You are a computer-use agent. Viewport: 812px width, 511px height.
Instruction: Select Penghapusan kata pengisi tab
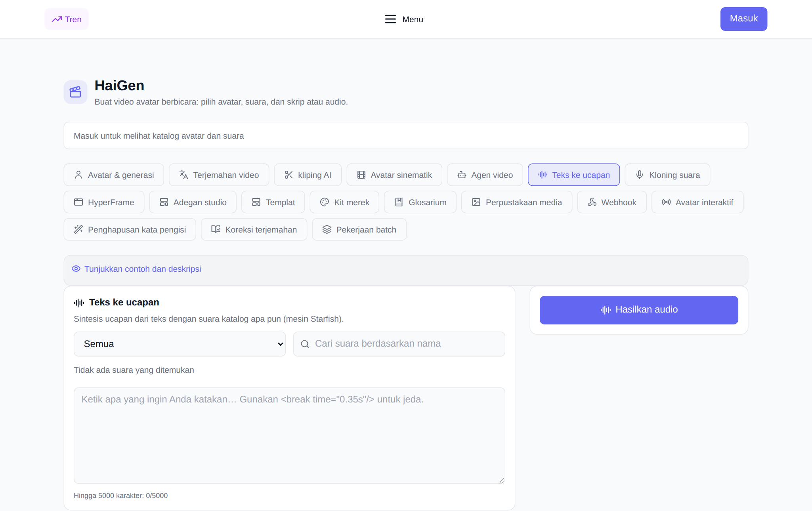point(130,229)
